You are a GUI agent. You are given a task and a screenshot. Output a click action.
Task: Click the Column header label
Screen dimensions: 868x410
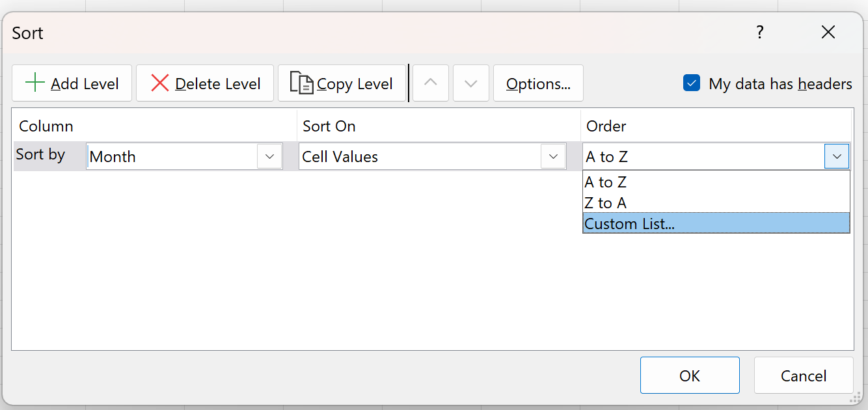(46, 126)
